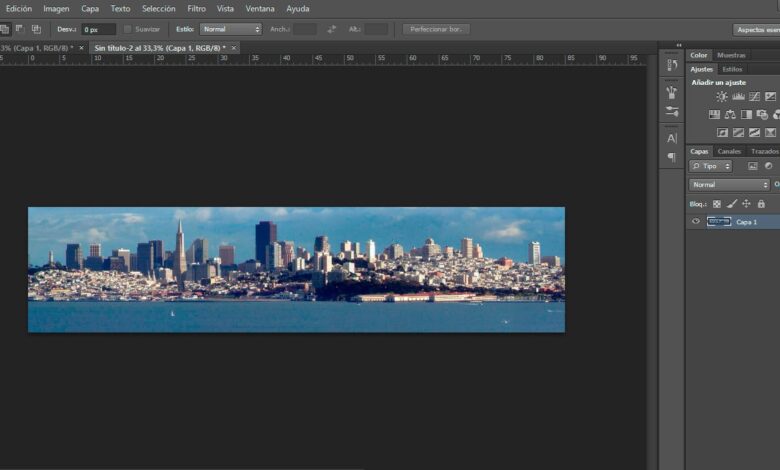Add a Brightness/Contrast adjustment

tap(722, 97)
